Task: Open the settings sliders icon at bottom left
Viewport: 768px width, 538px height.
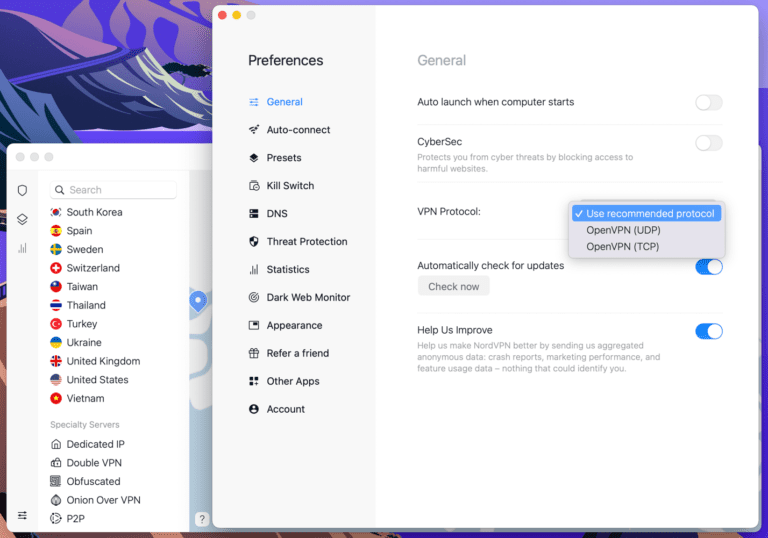Action: point(22,516)
